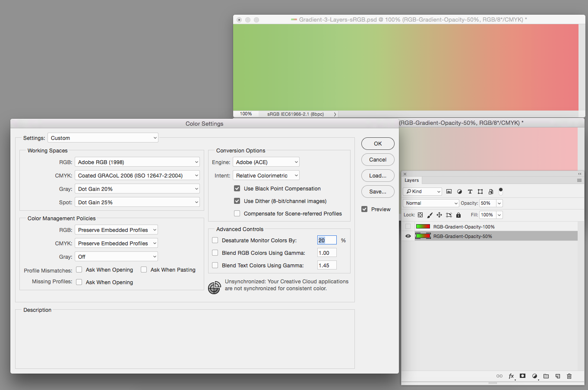This screenshot has height=390, width=588.
Task: Expand the Intent Relative Colorimetric dropdown
Action: pyautogui.click(x=266, y=176)
